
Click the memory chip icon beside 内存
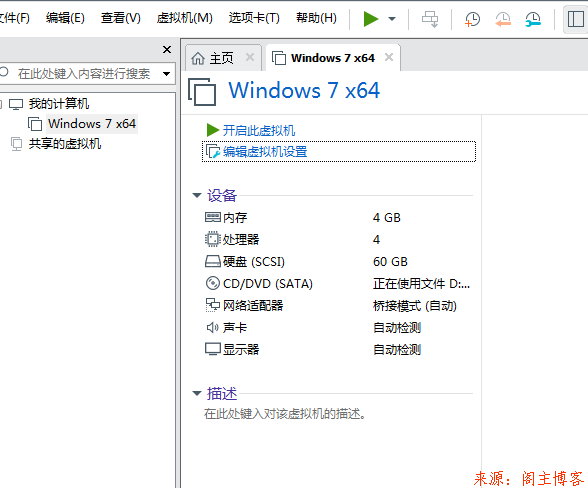(213, 217)
